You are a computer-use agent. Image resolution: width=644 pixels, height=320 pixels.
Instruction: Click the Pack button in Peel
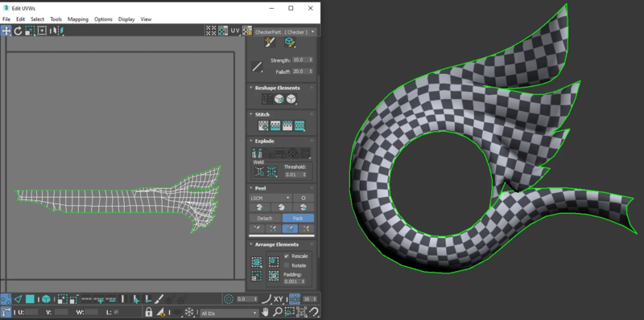point(298,218)
